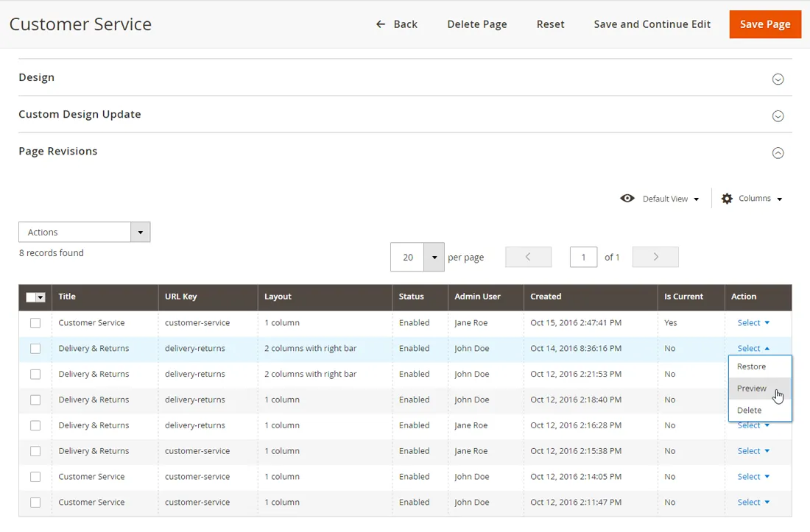Expand Custom Design Update section chevron
Image resolution: width=810 pixels, height=532 pixels.
pos(778,116)
